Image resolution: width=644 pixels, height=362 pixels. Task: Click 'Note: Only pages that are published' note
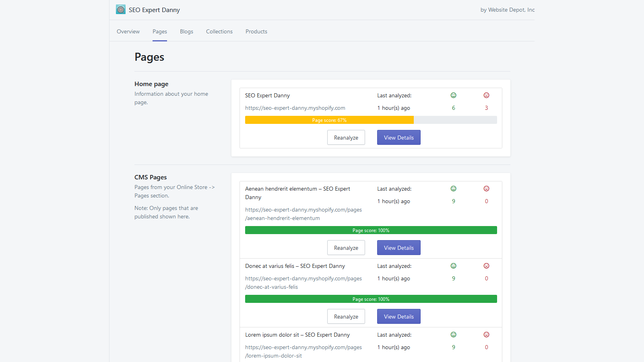[166, 212]
